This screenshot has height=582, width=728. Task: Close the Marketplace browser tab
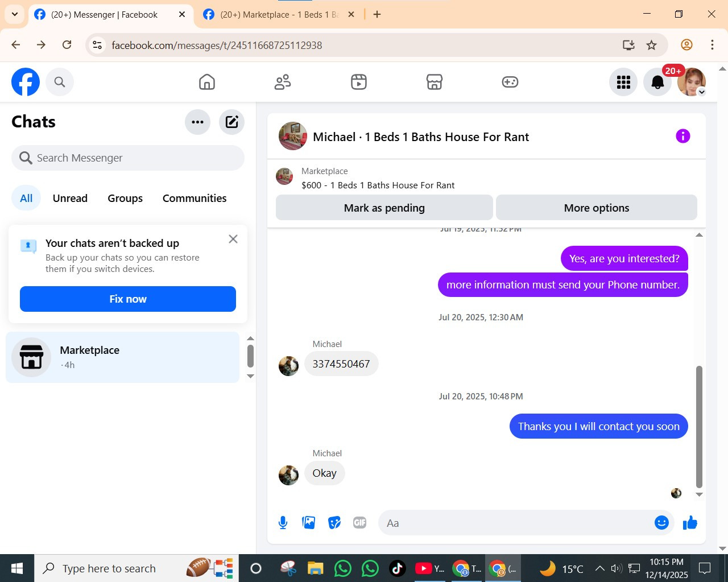(351, 14)
